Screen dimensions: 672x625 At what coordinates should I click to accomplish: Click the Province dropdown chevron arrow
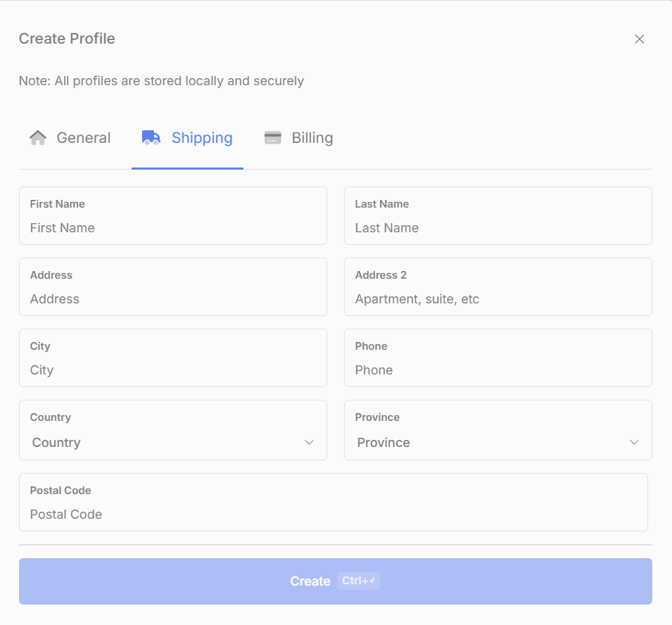pyautogui.click(x=634, y=443)
